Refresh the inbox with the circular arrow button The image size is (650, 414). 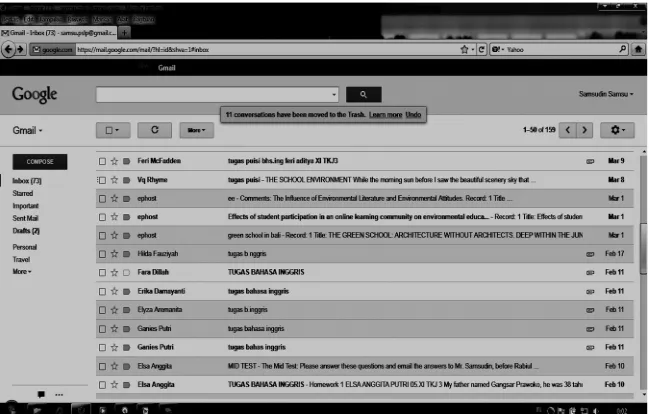[155, 130]
